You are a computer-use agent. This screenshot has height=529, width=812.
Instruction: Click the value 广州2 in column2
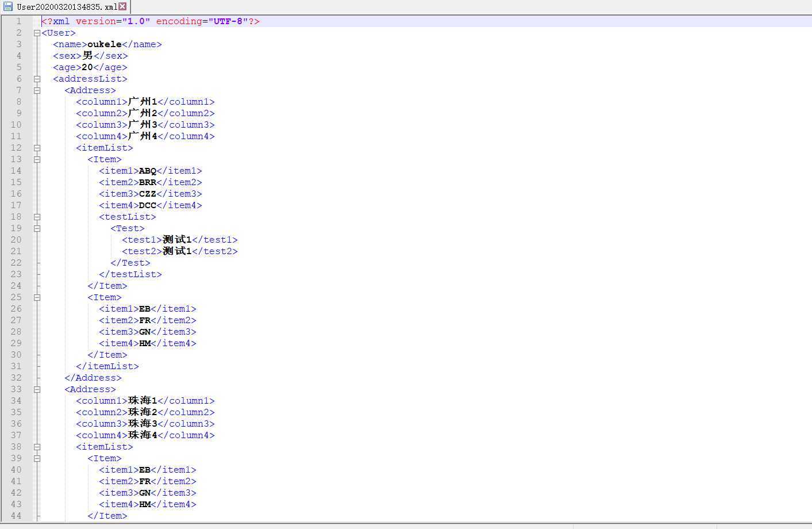pyautogui.click(x=143, y=113)
